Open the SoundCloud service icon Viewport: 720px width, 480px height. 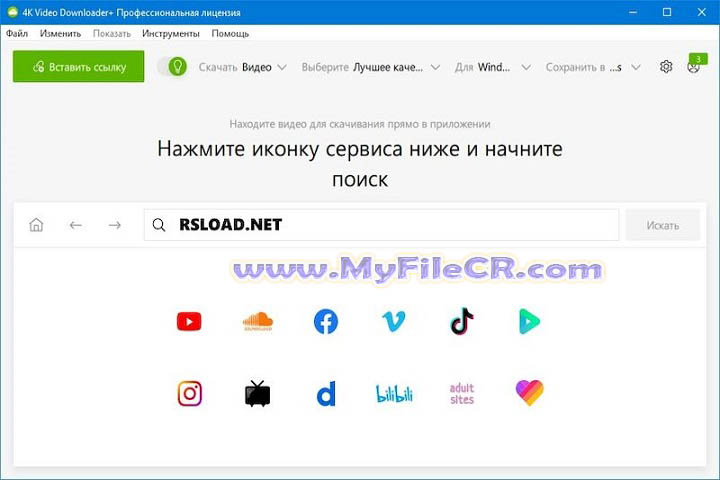258,322
